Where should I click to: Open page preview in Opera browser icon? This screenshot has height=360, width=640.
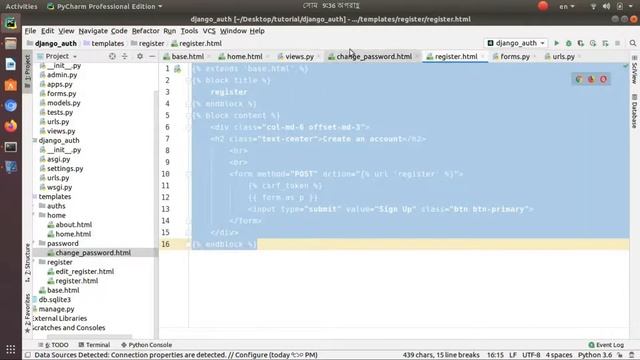pyautogui.click(x=603, y=79)
